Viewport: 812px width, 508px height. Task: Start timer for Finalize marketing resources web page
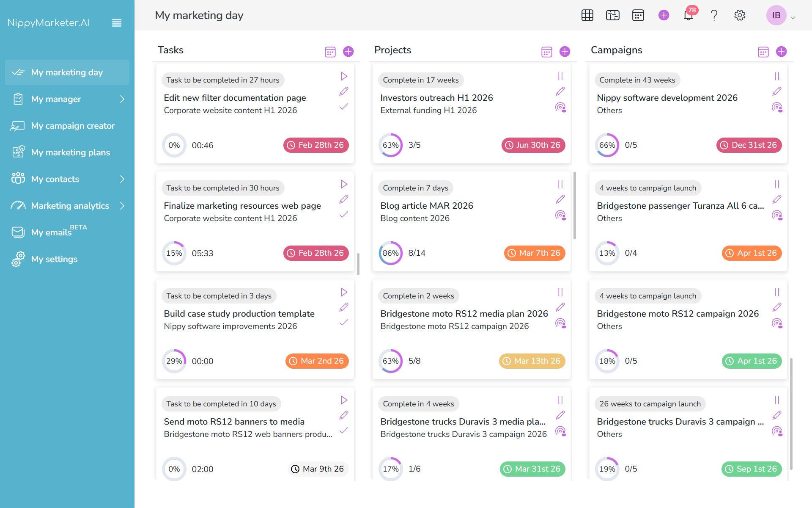pyautogui.click(x=344, y=184)
